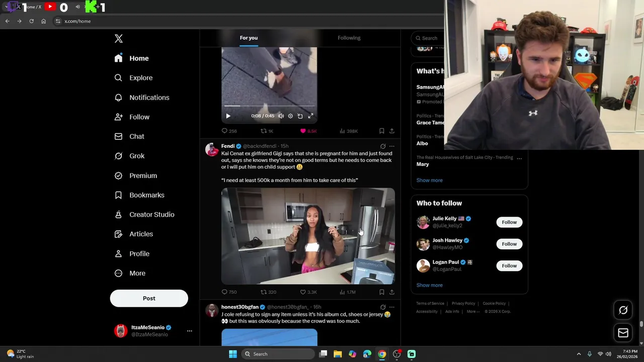
Task: Switch to the For you tab
Action: 249,38
